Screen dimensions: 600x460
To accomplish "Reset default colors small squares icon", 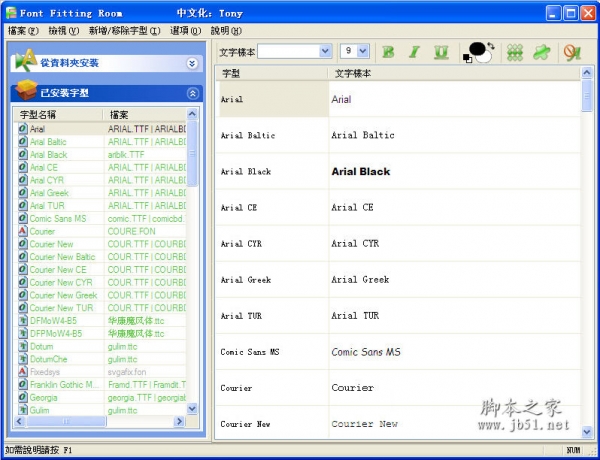I will [467, 58].
